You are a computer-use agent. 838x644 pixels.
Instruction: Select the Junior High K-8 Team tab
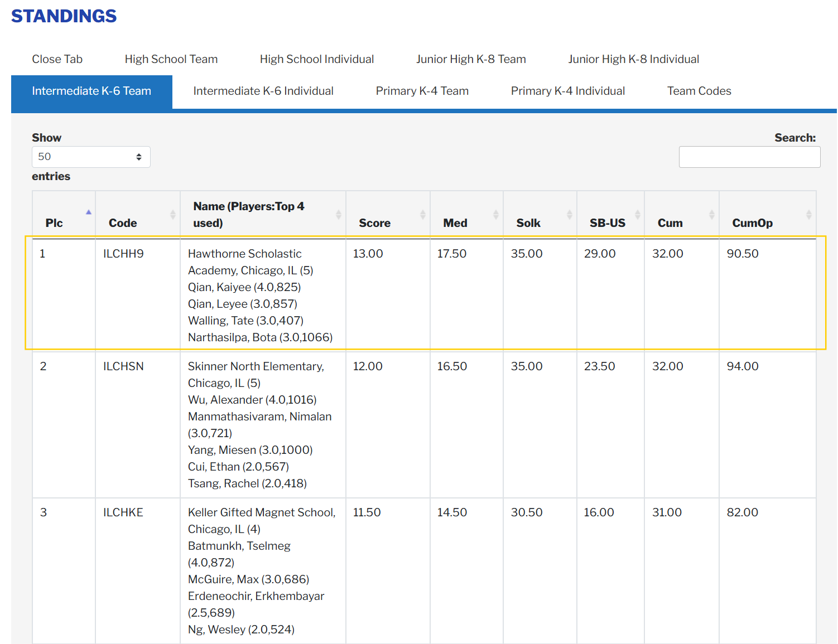tap(470, 59)
